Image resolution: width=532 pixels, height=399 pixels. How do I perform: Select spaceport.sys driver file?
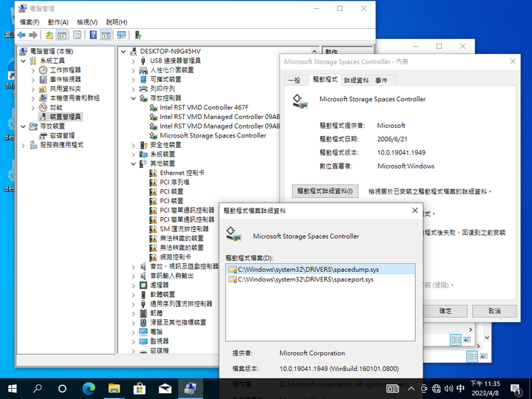[x=320, y=279]
